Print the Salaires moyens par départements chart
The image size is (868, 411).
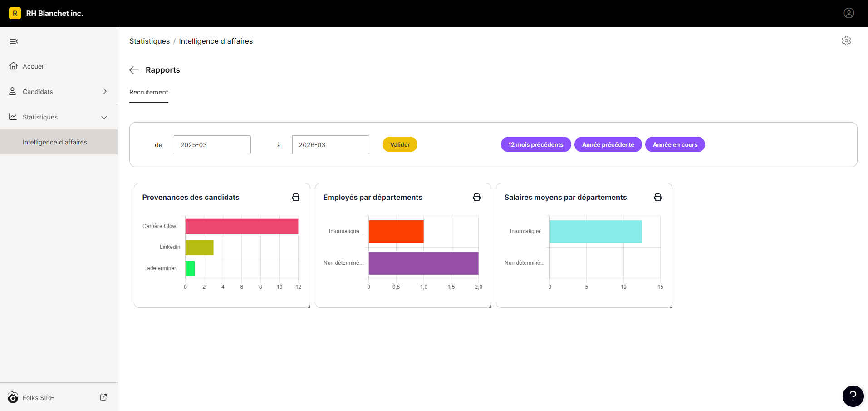point(658,197)
